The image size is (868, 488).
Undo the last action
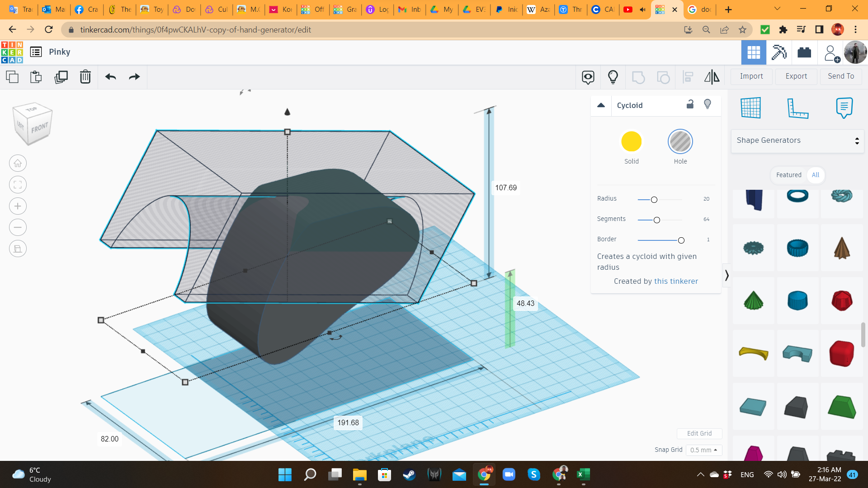[111, 77]
